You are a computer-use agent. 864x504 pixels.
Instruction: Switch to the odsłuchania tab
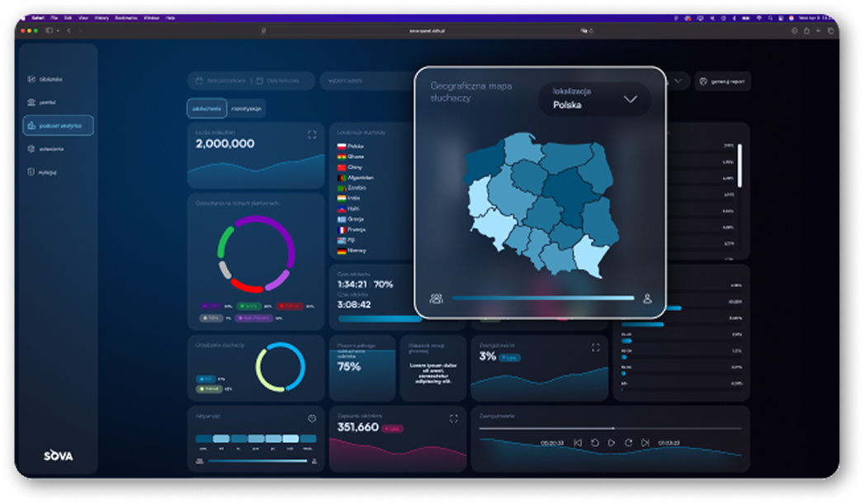[205, 108]
